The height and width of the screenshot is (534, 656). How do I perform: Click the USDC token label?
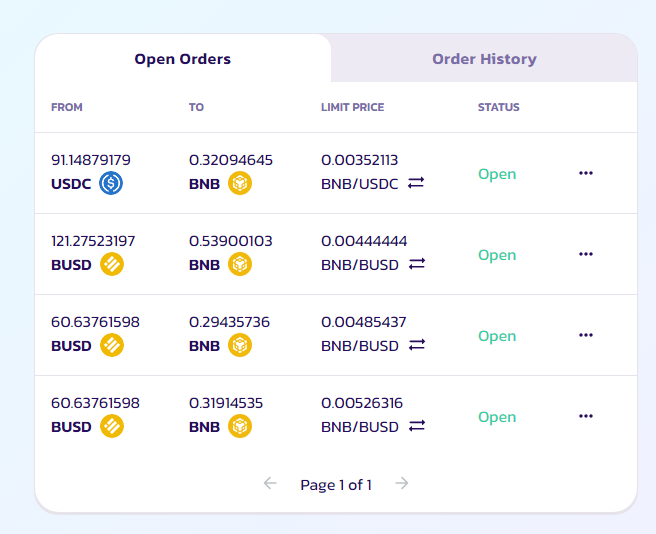71,184
